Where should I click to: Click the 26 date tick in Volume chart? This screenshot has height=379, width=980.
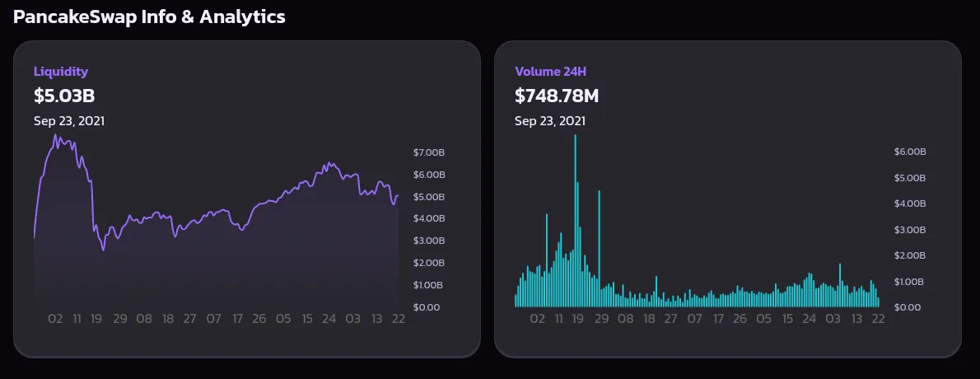740,318
